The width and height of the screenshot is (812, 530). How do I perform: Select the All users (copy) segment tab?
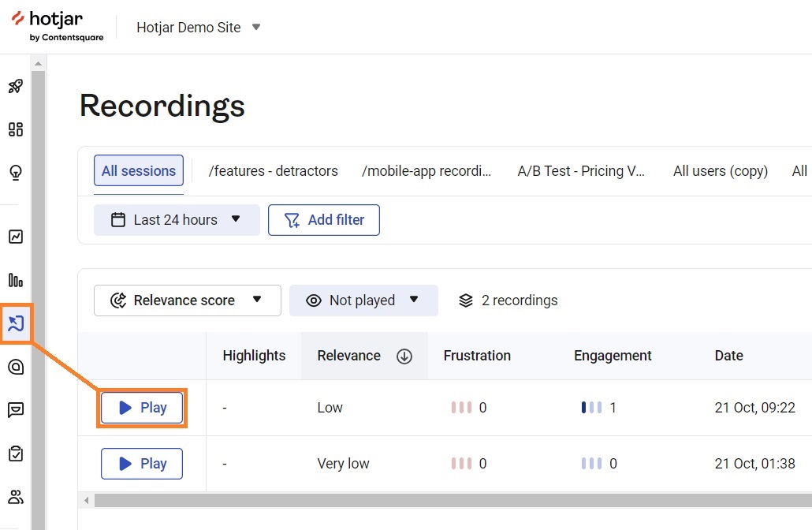[x=720, y=170]
